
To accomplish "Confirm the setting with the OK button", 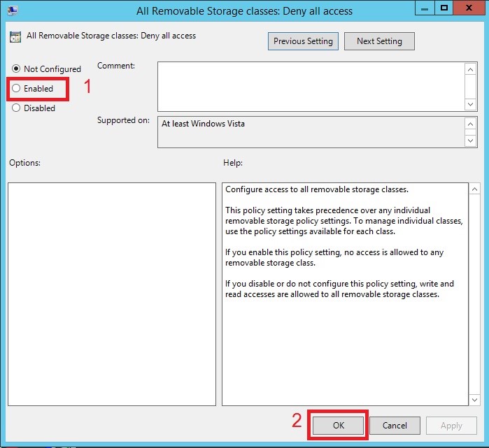I will tap(339, 425).
